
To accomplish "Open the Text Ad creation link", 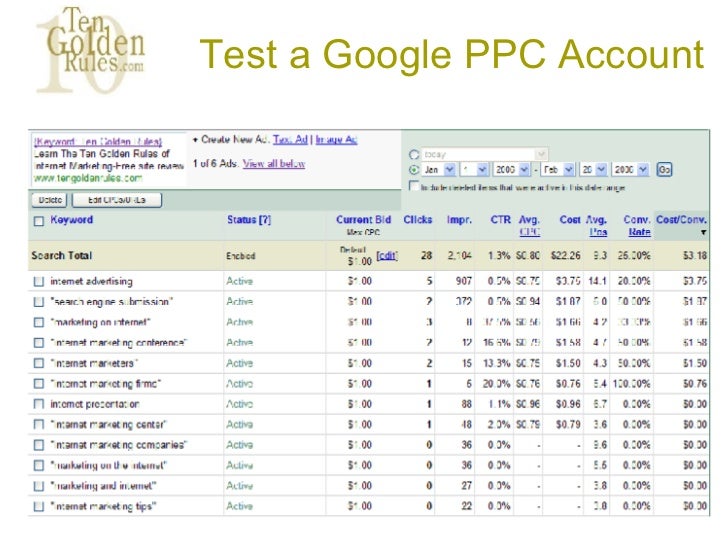I will coord(290,139).
